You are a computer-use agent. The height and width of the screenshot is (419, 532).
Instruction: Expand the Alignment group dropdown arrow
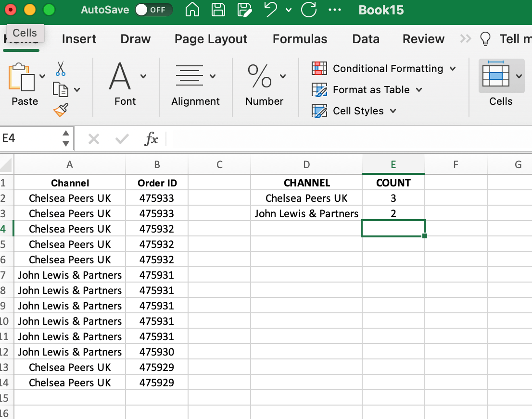pos(213,76)
